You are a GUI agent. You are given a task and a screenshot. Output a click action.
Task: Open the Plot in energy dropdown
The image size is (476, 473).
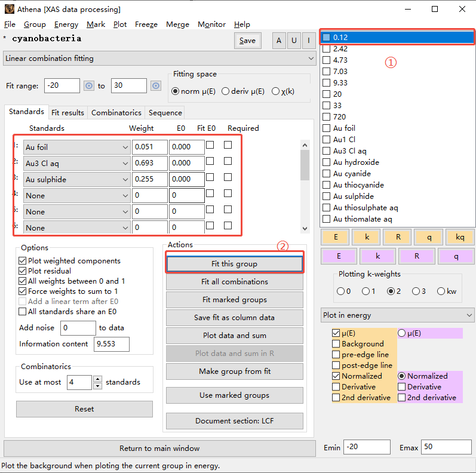[397, 315]
